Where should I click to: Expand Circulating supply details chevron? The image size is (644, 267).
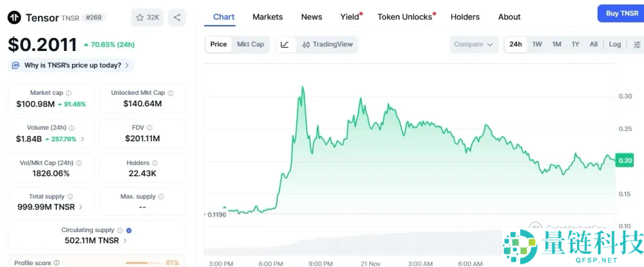coord(125,241)
